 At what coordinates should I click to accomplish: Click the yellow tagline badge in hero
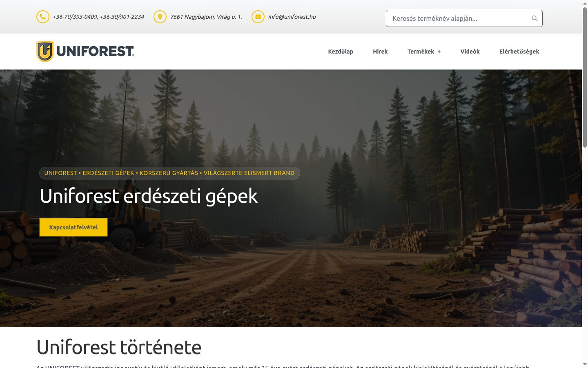[x=169, y=173]
